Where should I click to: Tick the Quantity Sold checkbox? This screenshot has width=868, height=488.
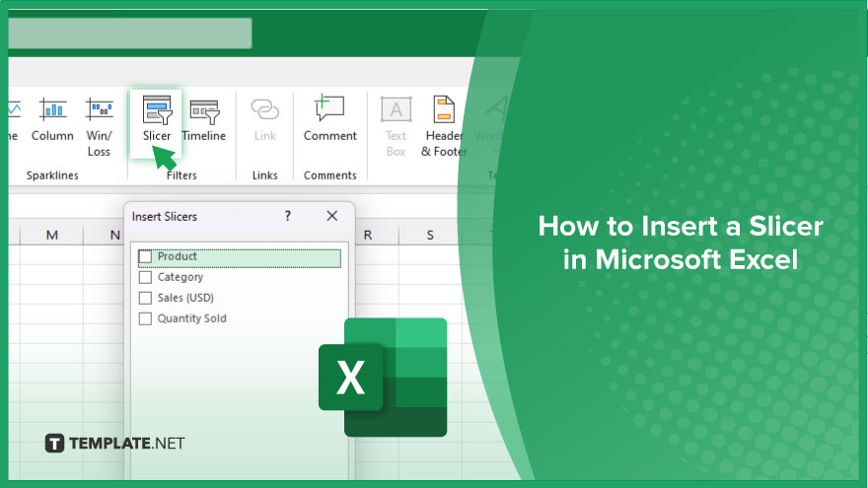[145, 318]
